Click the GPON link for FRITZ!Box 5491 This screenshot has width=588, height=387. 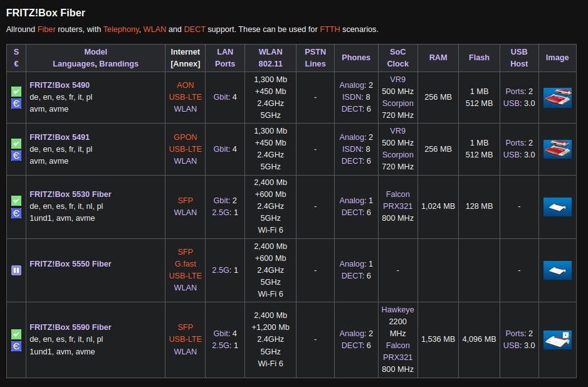tap(185, 137)
